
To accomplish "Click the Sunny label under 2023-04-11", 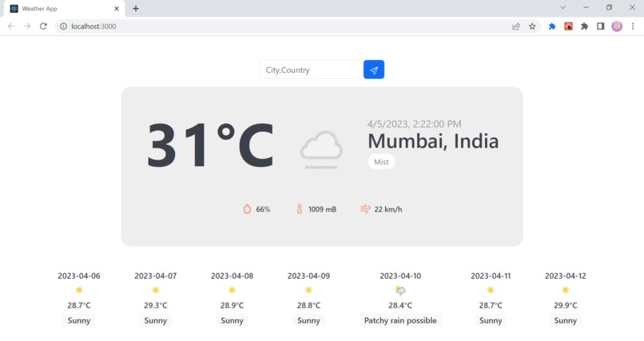I will (x=491, y=320).
